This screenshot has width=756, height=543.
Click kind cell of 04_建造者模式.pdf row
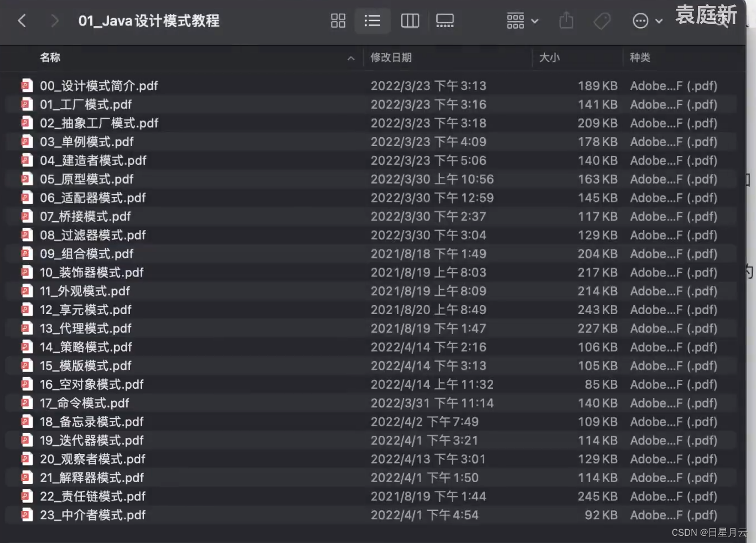(x=674, y=160)
